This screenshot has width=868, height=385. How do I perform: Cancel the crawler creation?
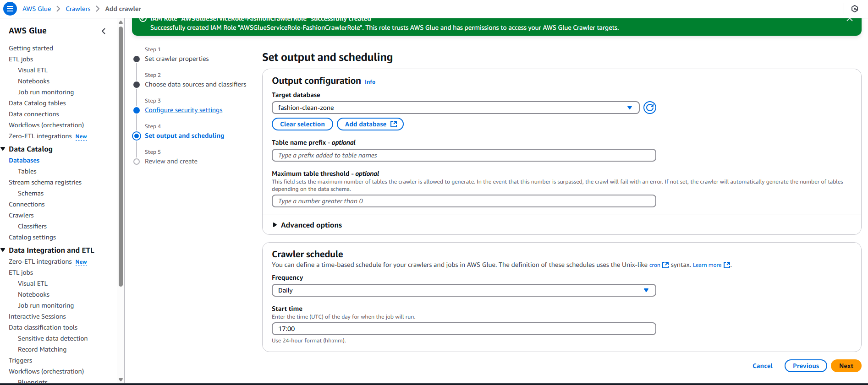pyautogui.click(x=763, y=366)
